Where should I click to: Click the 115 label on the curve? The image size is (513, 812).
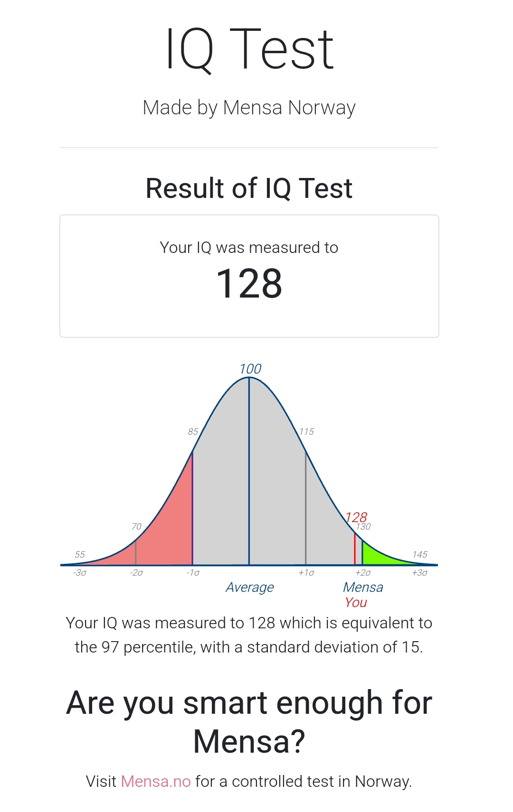[x=306, y=432]
